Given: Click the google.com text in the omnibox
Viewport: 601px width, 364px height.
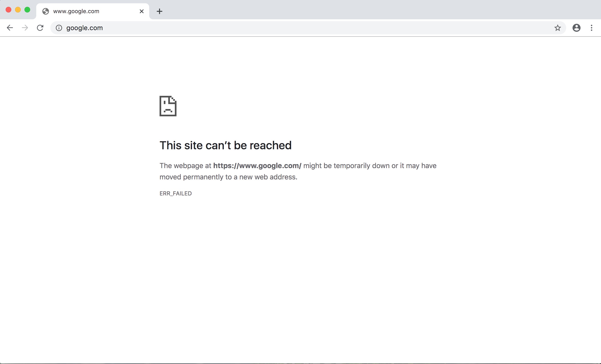Looking at the screenshot, I should click(84, 28).
